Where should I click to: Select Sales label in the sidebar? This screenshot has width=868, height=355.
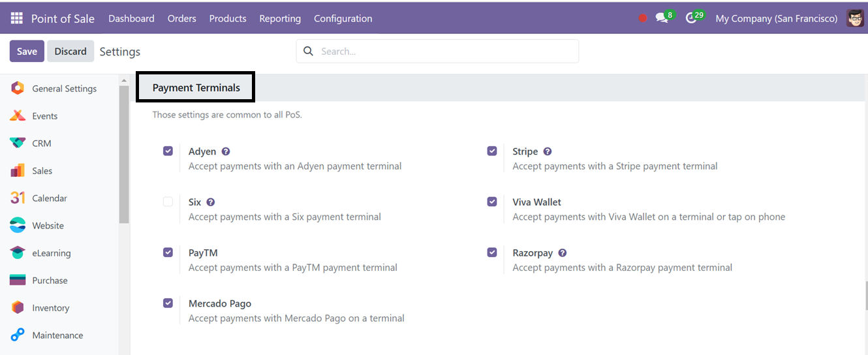(42, 171)
